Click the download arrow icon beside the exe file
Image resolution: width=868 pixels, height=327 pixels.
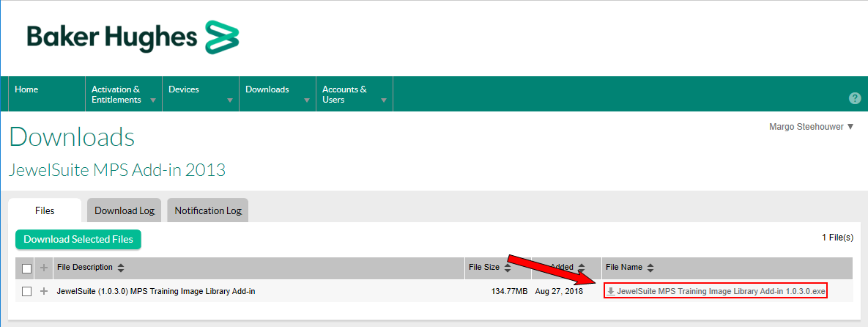pyautogui.click(x=611, y=291)
